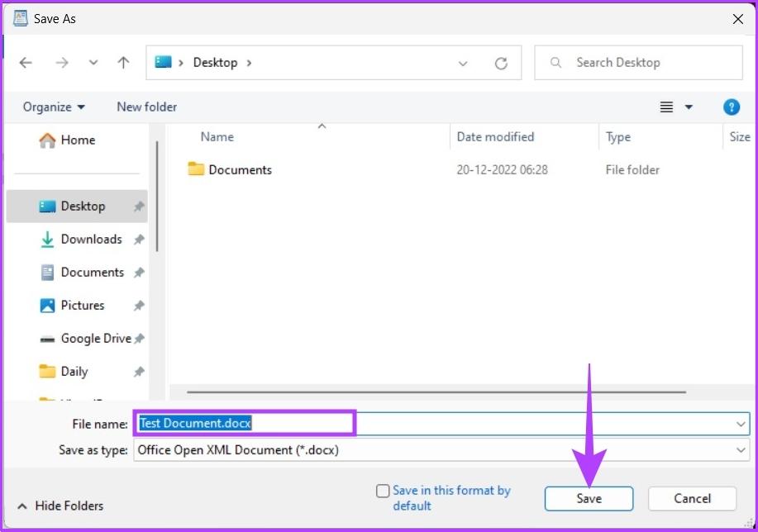Viewport: 758px width, 532px height.
Task: Open recent locations chevron
Action: pyautogui.click(x=93, y=63)
